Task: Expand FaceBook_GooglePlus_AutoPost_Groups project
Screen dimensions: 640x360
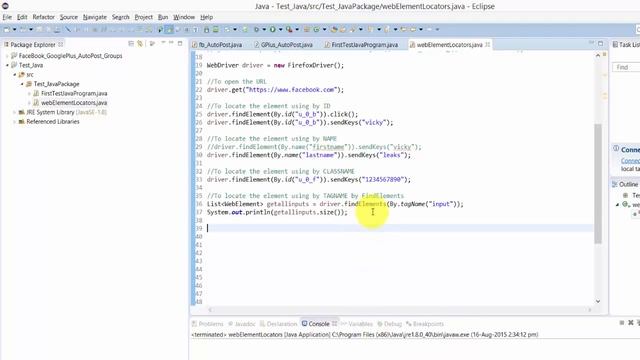Action: pos(7,56)
